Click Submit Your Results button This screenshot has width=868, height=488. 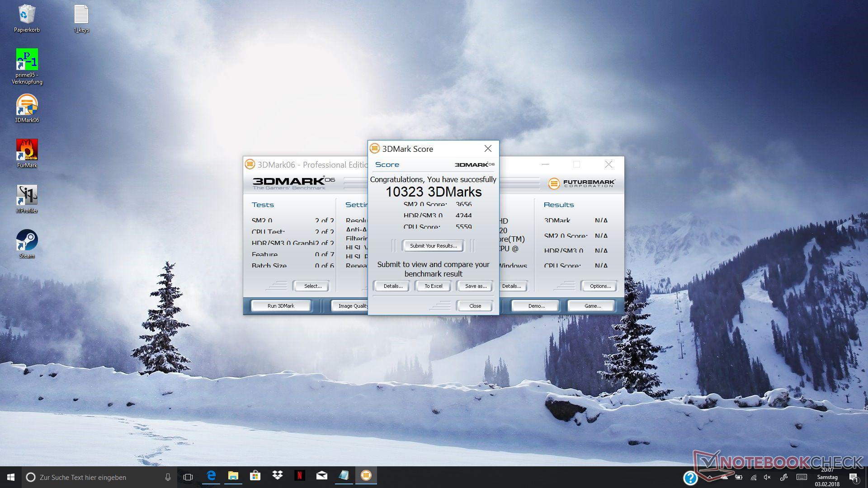click(433, 246)
